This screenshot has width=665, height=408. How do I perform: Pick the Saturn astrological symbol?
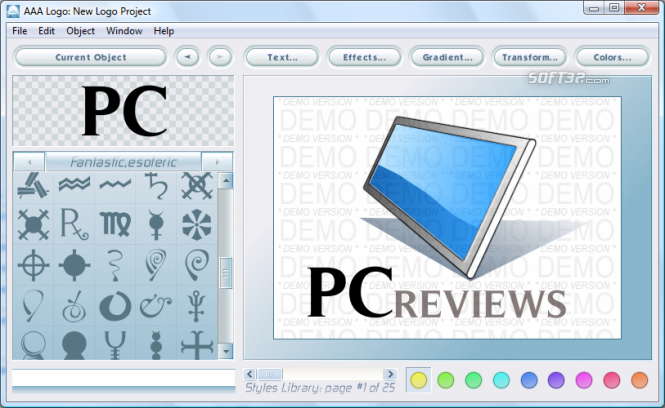click(156, 186)
